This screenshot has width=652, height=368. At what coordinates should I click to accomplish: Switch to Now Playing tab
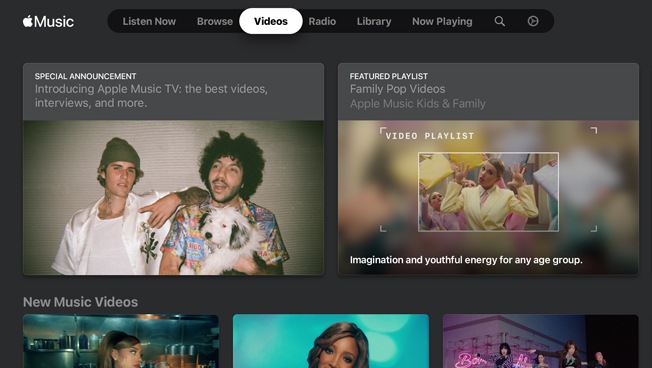(442, 21)
